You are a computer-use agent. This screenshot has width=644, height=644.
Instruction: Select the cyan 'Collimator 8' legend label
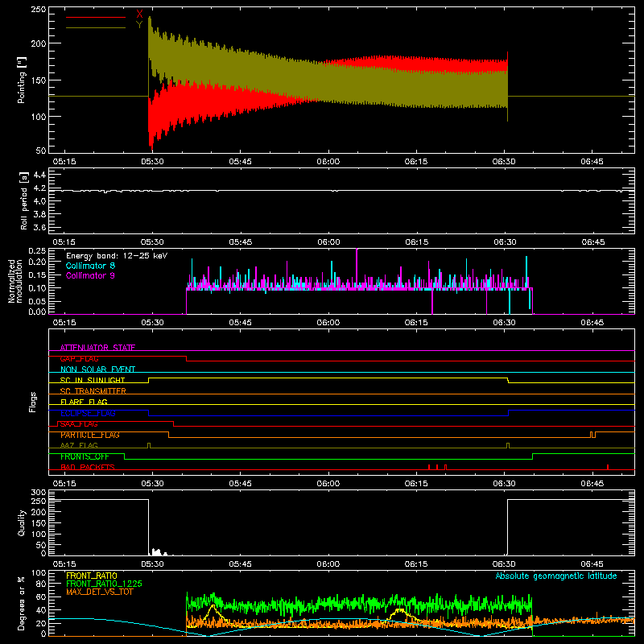[x=90, y=266]
